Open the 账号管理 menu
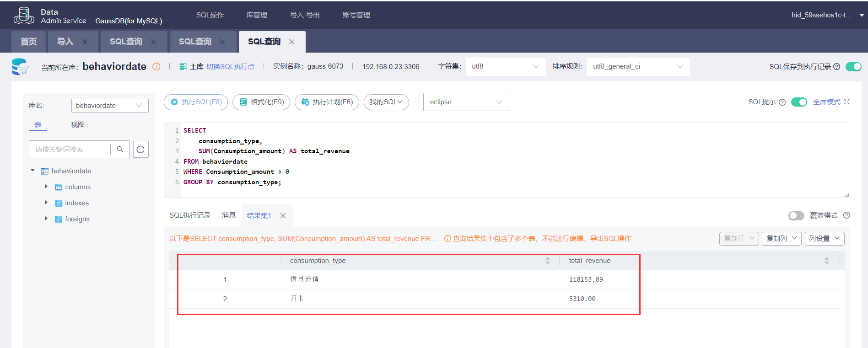Screen dimensions: 868x348 click(356, 15)
